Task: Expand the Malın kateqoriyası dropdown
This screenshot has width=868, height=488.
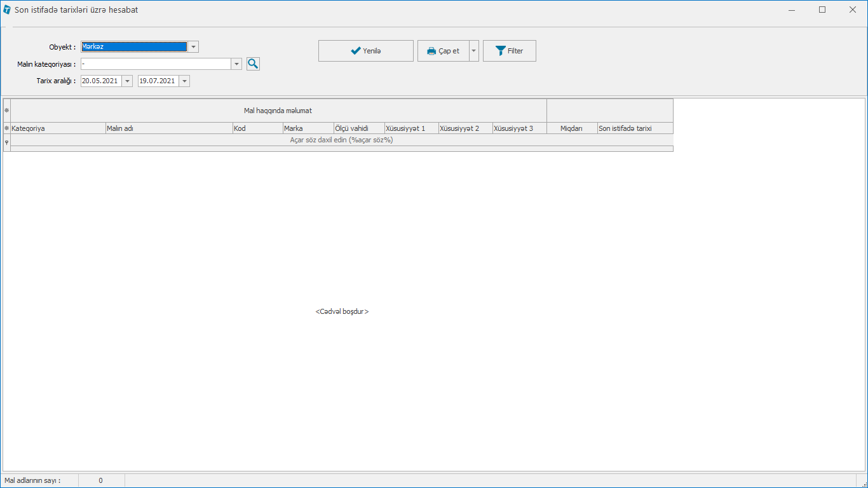Action: click(x=236, y=64)
